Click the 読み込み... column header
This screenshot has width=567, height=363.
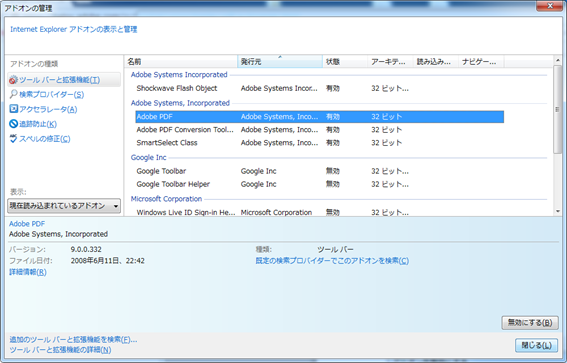[436, 62]
